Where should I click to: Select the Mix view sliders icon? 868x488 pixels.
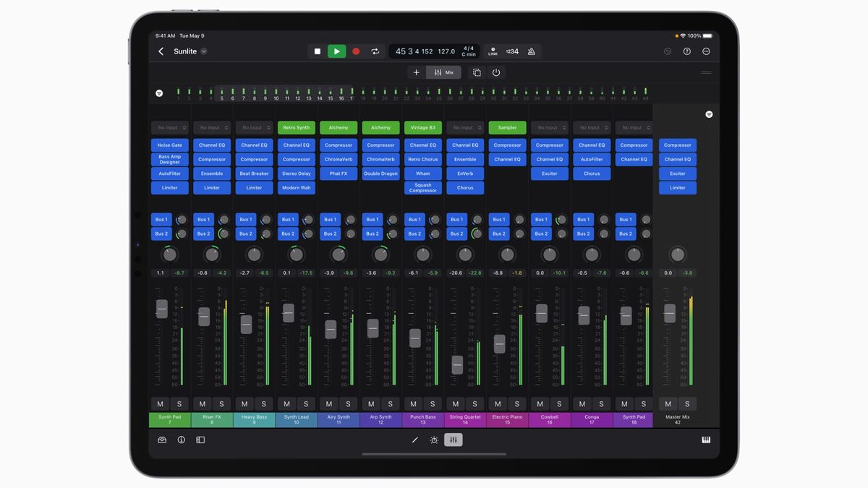coord(453,440)
